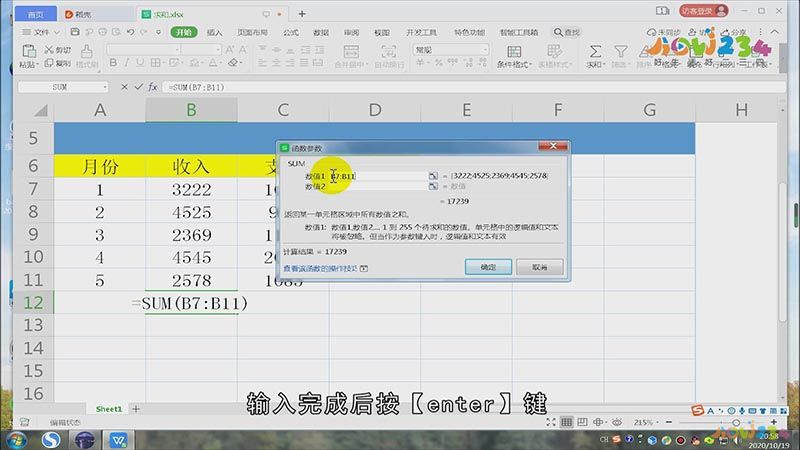Click the Select All corner triangle
800x450 pixels.
[x=40, y=110]
